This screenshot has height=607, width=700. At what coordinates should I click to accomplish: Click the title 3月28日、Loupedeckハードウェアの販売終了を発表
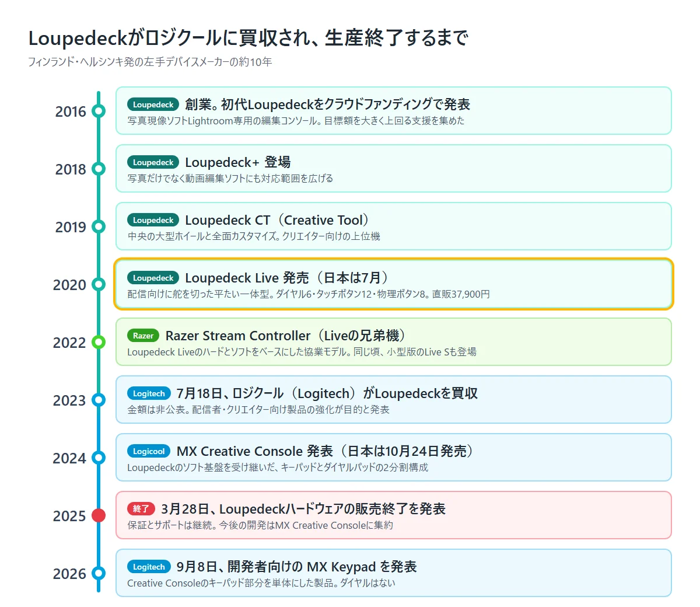tap(303, 509)
